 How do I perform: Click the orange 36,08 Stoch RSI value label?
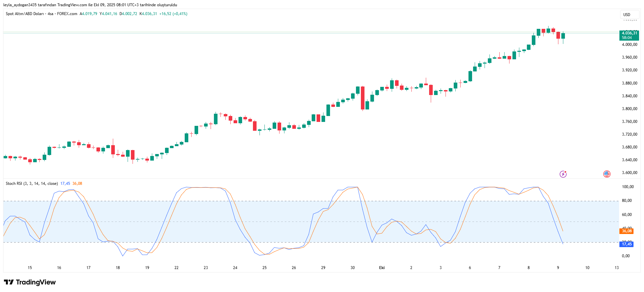tap(627, 231)
